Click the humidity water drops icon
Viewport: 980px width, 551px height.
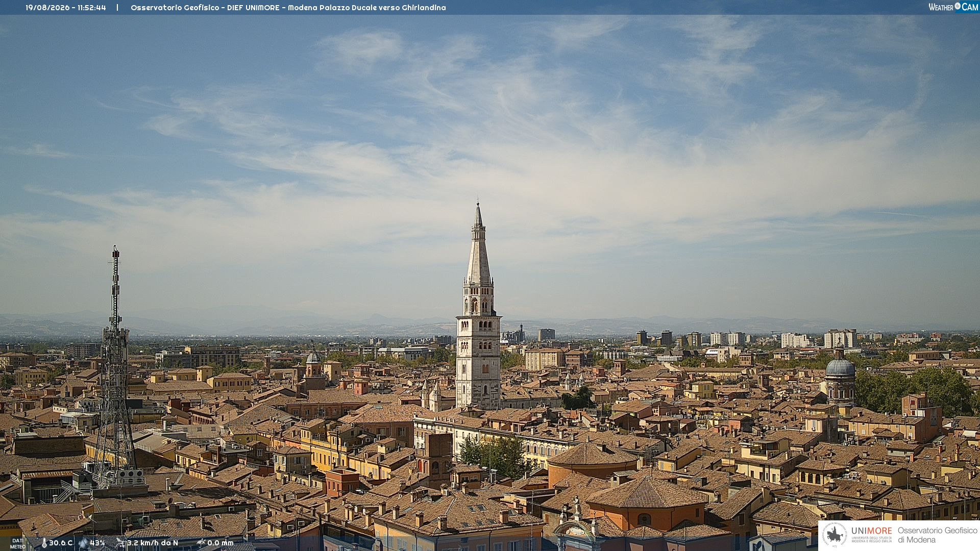[x=83, y=543]
